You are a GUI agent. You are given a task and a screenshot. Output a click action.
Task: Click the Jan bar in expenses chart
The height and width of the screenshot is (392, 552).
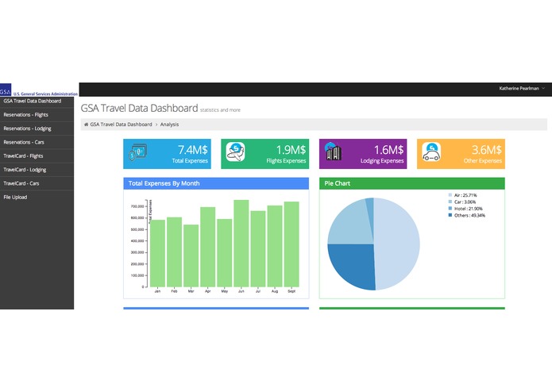[x=157, y=253]
